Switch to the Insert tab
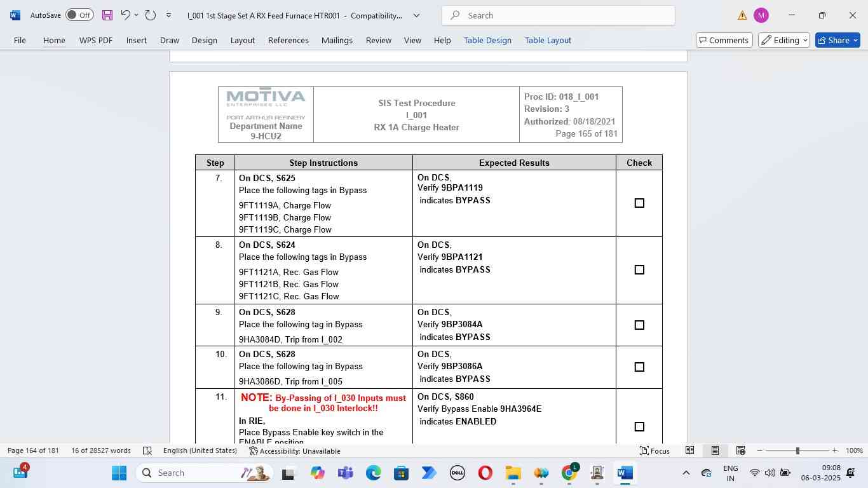Image resolution: width=868 pixels, height=488 pixels. (x=137, y=40)
